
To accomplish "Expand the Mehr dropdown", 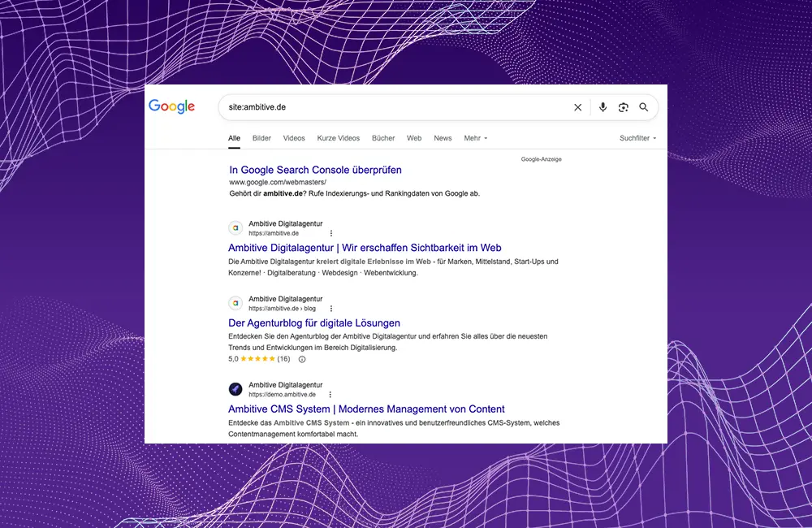I will click(476, 138).
